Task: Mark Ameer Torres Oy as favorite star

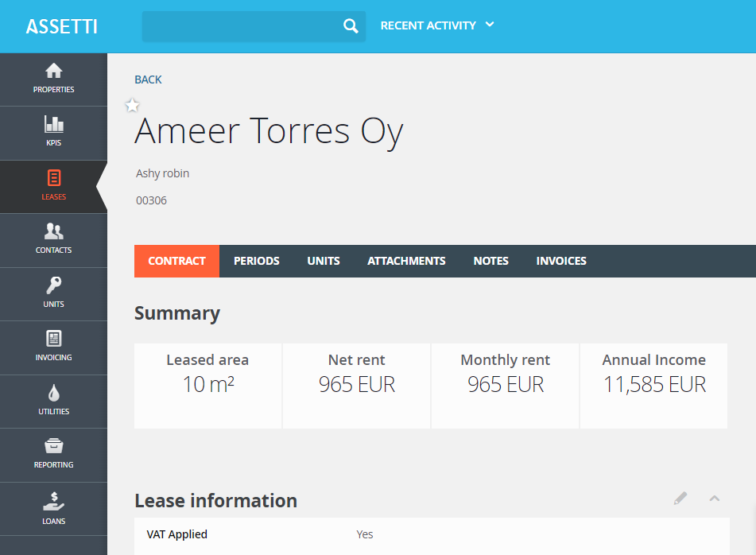Action: [132, 105]
